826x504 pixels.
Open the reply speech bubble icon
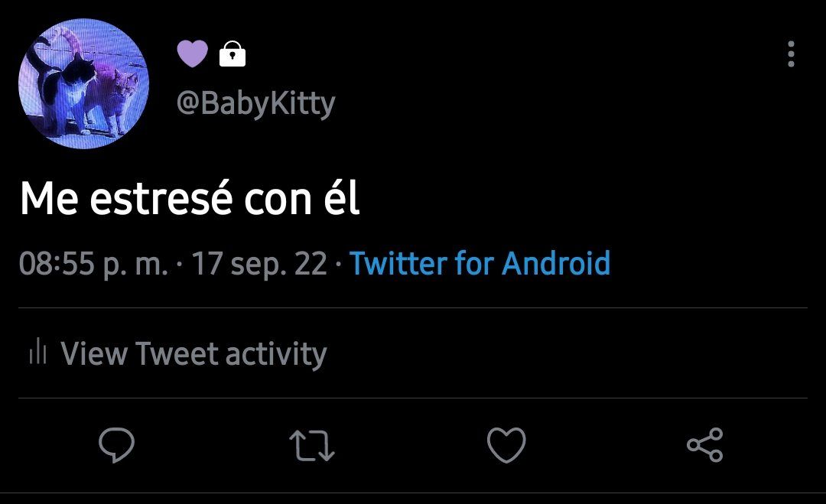116,445
